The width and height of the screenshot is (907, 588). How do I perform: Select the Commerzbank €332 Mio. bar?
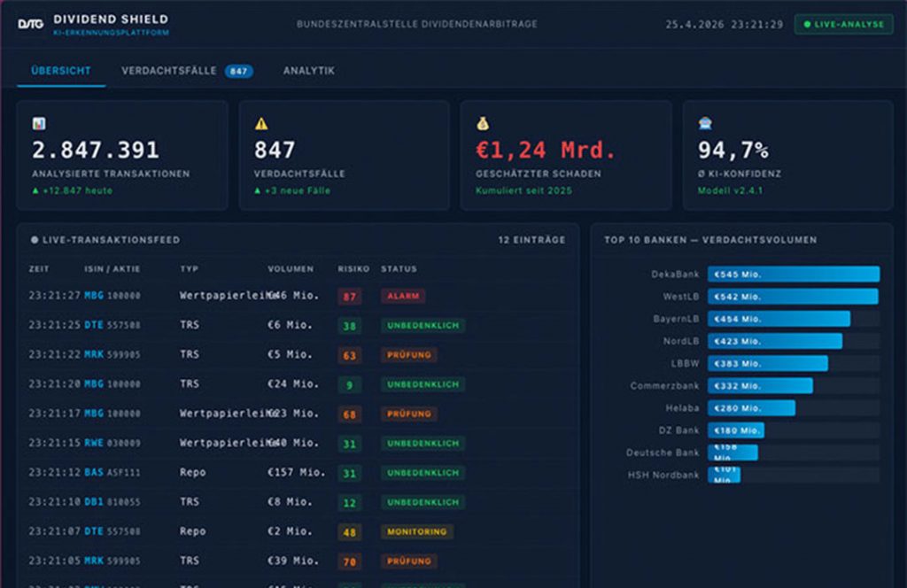point(759,386)
